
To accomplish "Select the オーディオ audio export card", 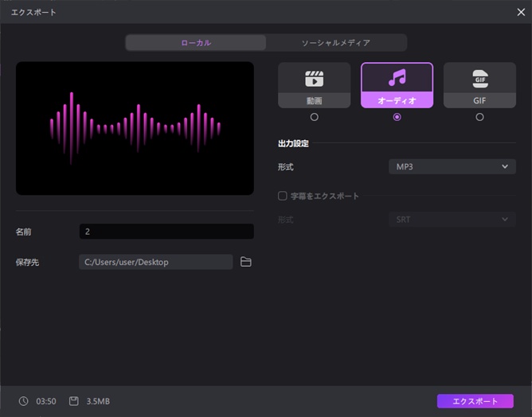I will pyautogui.click(x=397, y=85).
